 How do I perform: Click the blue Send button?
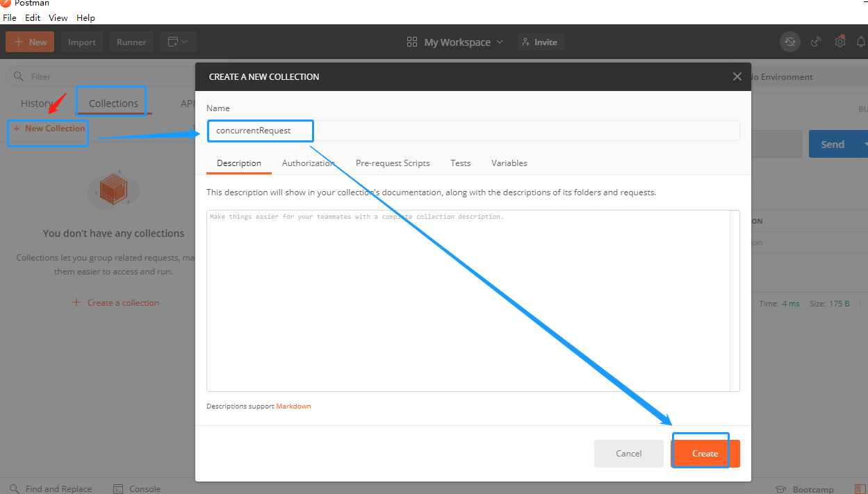tap(833, 145)
